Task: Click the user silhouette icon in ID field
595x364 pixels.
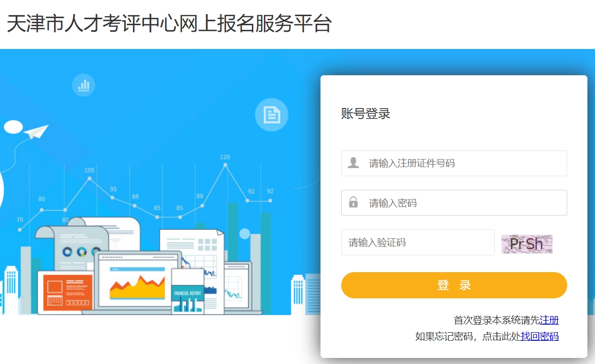Action: click(x=353, y=163)
